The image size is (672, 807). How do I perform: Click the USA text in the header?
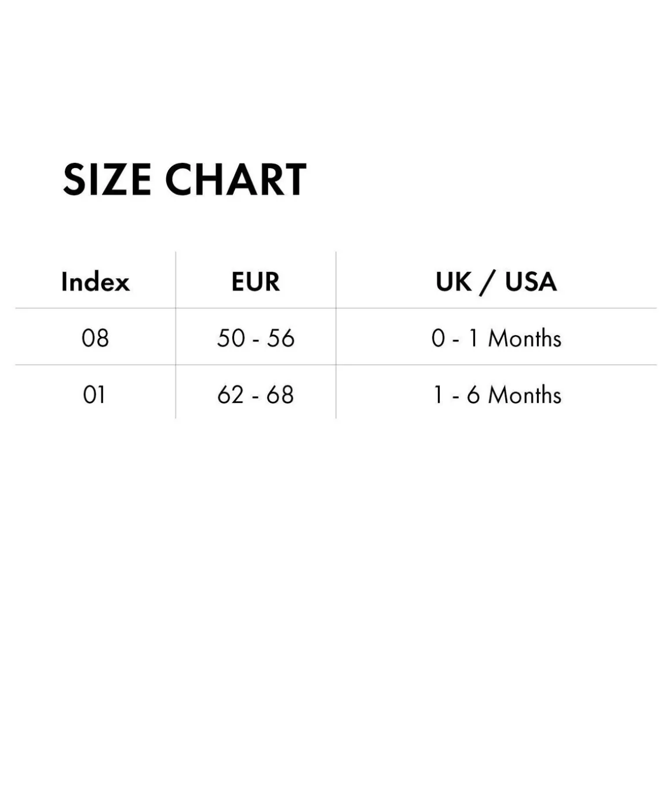click(531, 282)
